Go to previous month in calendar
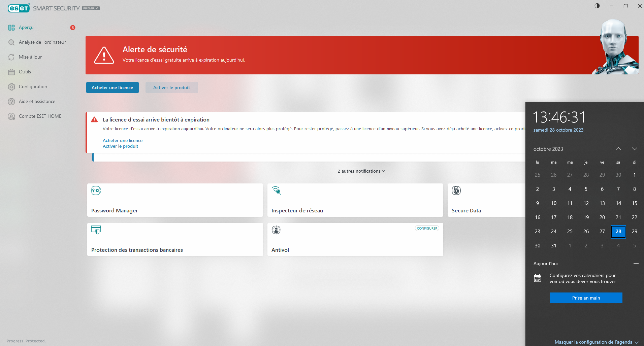The height and width of the screenshot is (346, 644). coord(618,149)
